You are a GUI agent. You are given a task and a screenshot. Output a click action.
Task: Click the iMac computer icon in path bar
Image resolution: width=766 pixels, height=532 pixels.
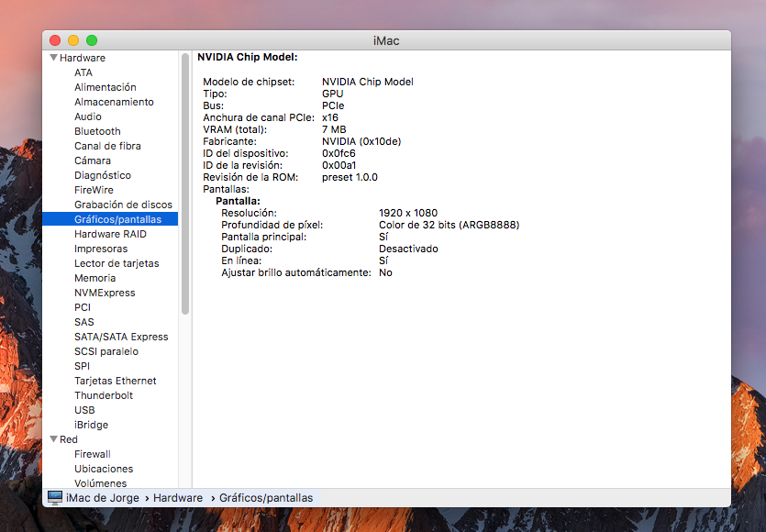[55, 498]
